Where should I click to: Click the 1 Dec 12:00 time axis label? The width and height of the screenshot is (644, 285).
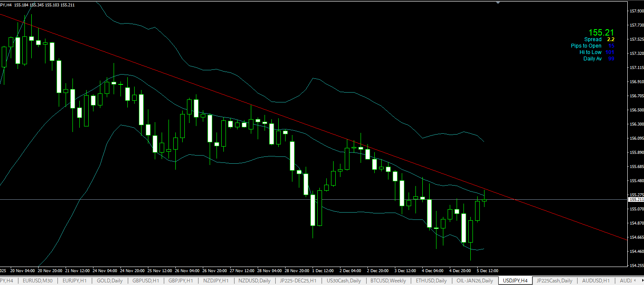click(322, 271)
